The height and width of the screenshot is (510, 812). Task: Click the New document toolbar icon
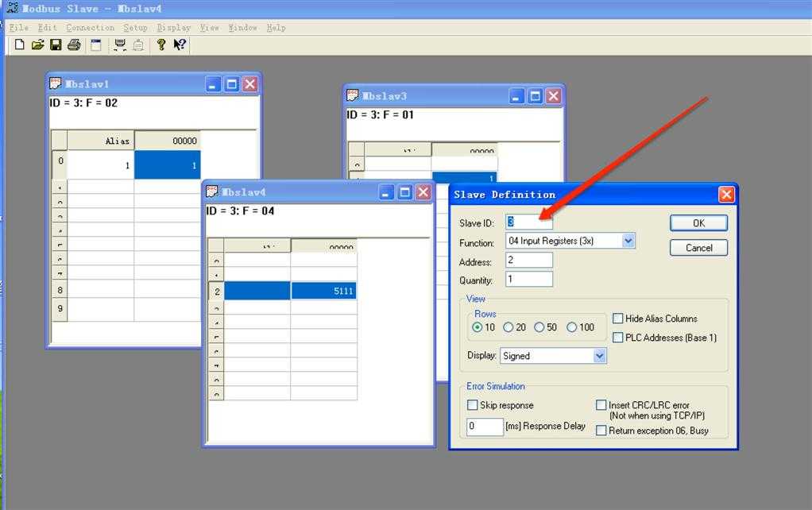tap(19, 44)
